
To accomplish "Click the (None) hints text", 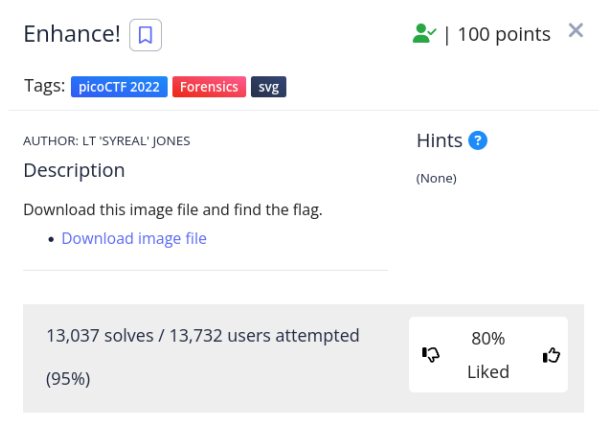I will click(436, 178).
